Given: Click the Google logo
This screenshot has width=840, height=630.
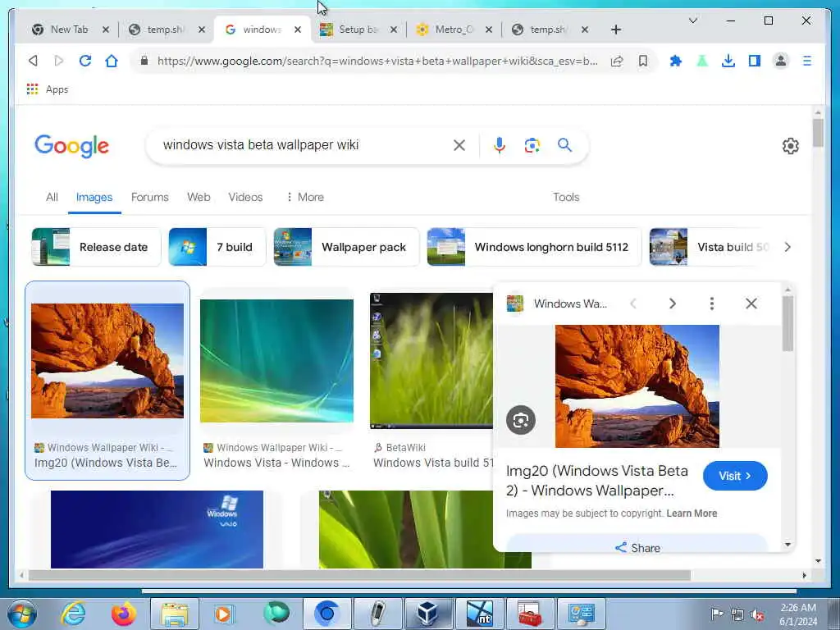Looking at the screenshot, I should pos(72,146).
